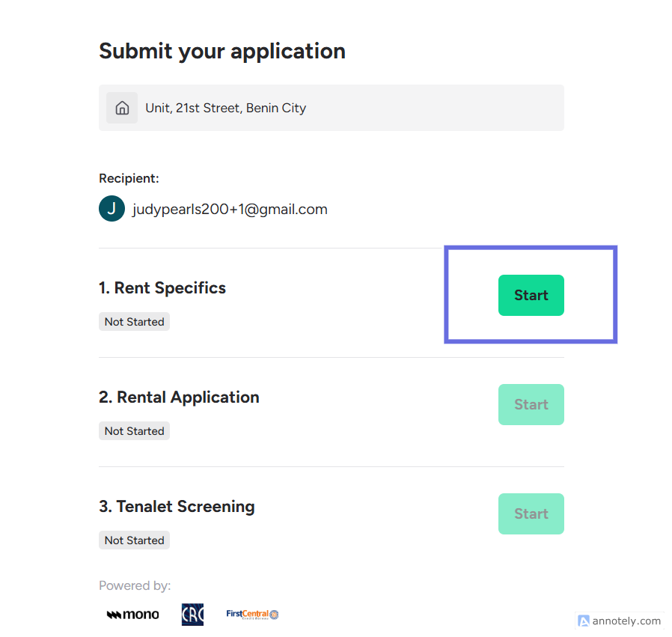Viewport: 672px width, 637px height.
Task: Click the Rental Application section heading
Action: [x=179, y=397]
